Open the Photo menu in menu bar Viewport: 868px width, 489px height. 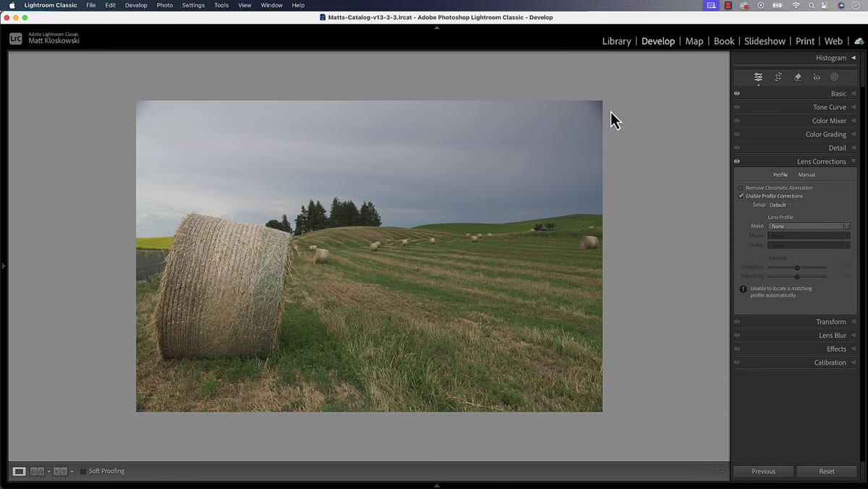pyautogui.click(x=165, y=5)
